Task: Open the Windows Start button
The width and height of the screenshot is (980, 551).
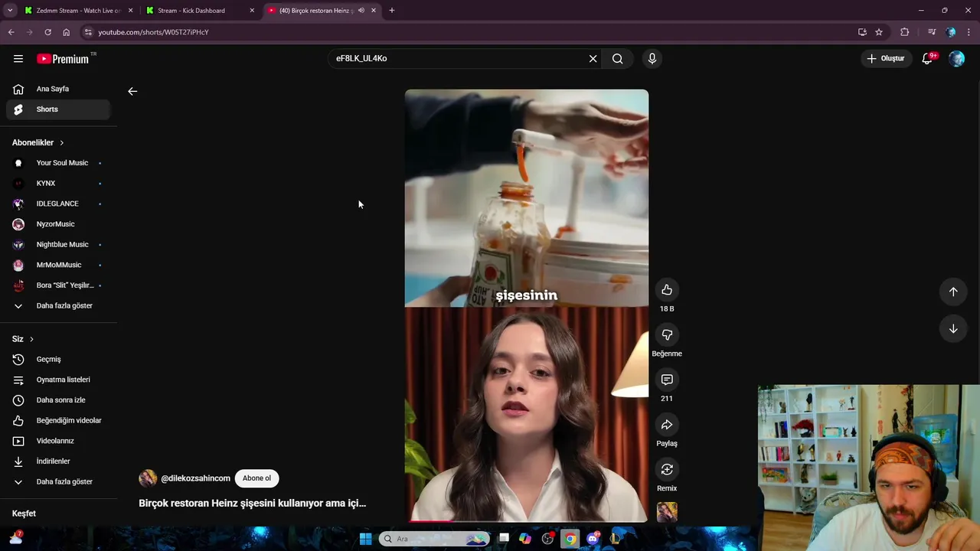Action: tap(365, 539)
